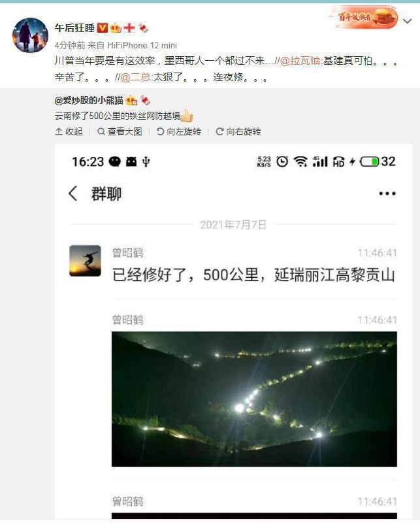Open the night mountain lights photo
Image resolution: width=420 pixels, height=523 pixels.
click(x=254, y=399)
